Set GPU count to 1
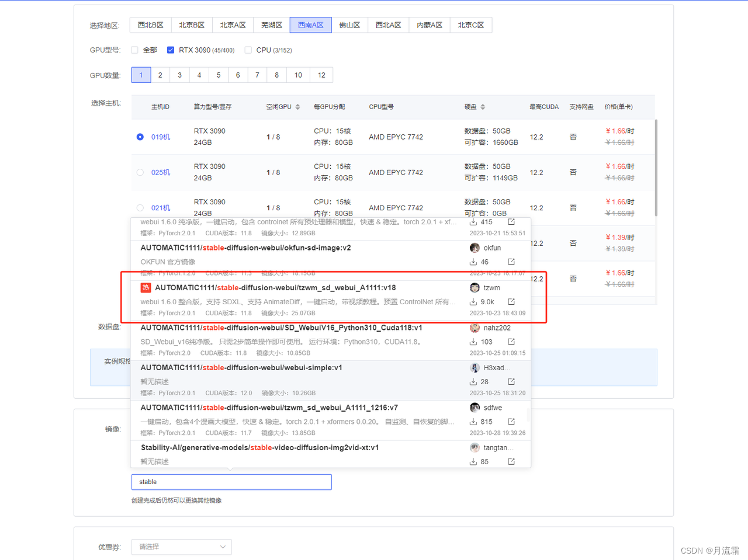This screenshot has height=560, width=748. click(141, 75)
